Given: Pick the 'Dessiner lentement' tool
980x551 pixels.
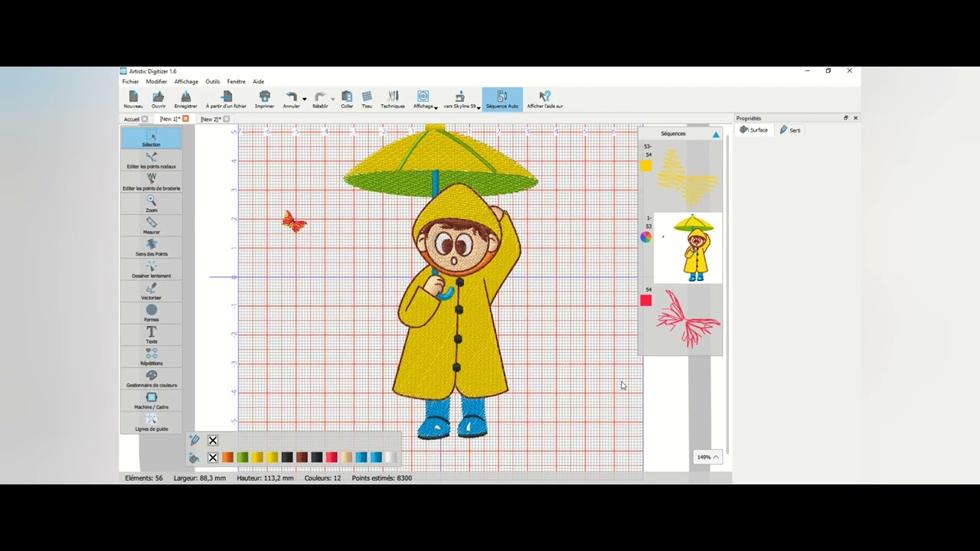Looking at the screenshot, I should tap(152, 269).
